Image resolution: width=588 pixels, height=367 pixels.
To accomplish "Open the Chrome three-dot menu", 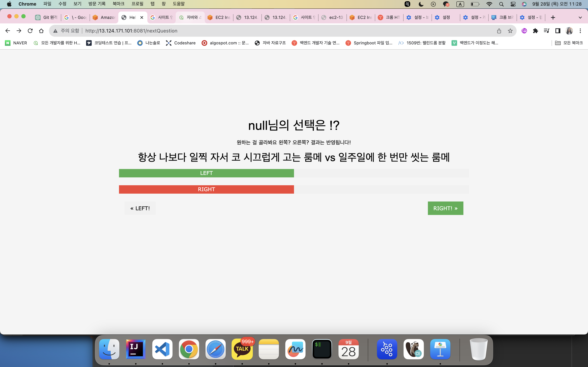I will pyautogui.click(x=581, y=31).
